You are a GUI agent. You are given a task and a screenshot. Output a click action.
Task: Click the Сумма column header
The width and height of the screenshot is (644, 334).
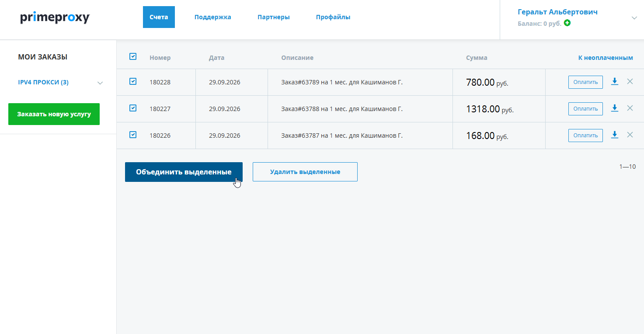[477, 58]
